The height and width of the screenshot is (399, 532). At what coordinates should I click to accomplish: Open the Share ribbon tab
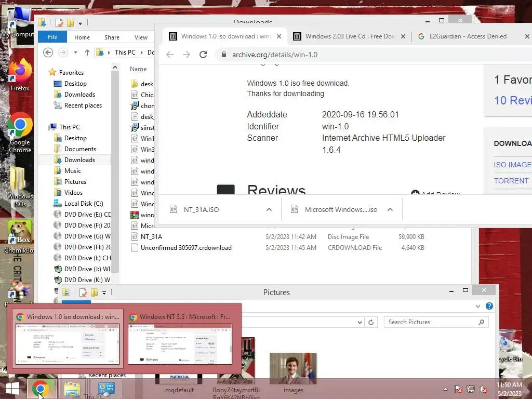coord(112,37)
